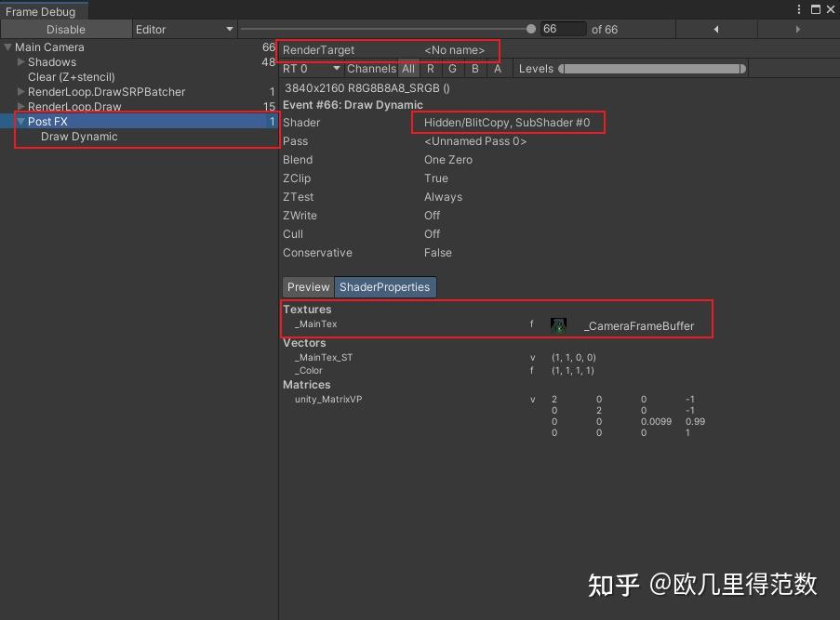
Task: Collapse the Main Camera tree
Action: tap(7, 47)
